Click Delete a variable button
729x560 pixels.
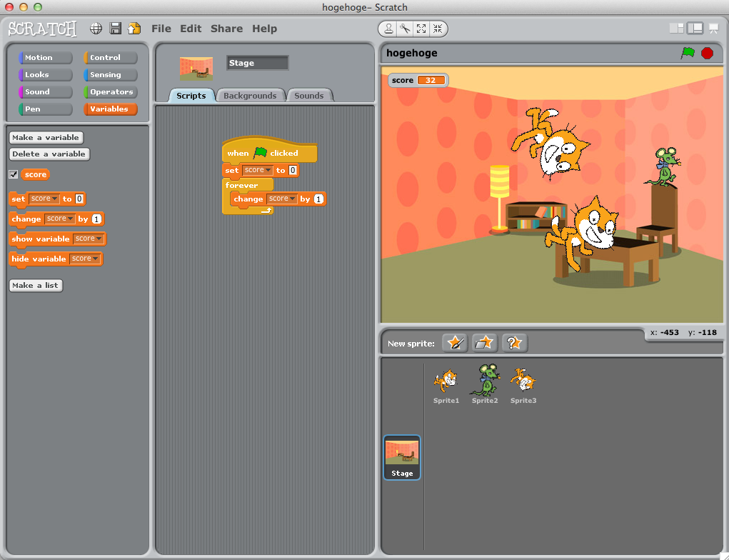coord(49,154)
